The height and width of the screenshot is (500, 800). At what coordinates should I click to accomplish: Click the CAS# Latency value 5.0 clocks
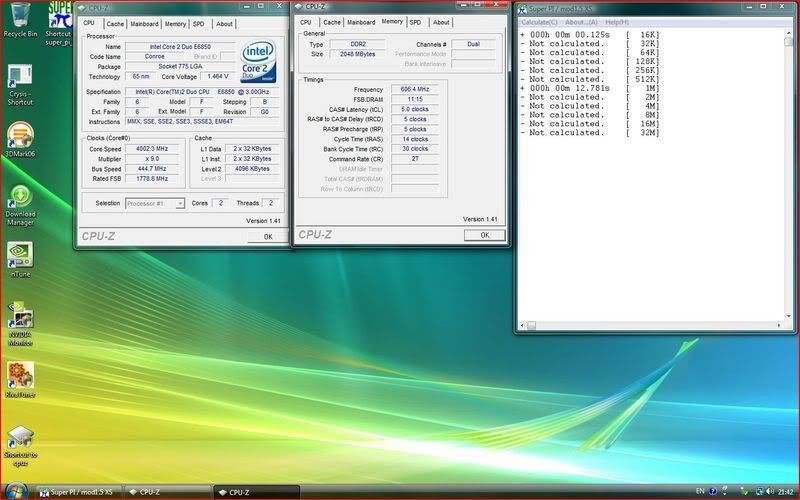coord(415,109)
